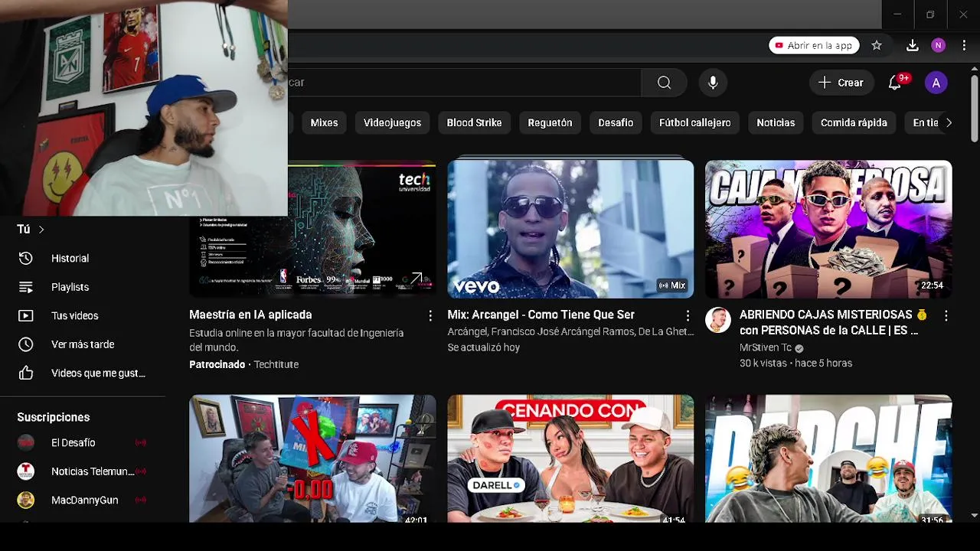Select the Videojuegos chip
The width and height of the screenshot is (980, 551).
(392, 122)
